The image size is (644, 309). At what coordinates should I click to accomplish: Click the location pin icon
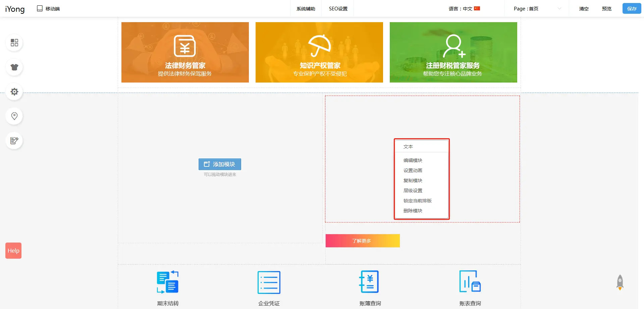pyautogui.click(x=14, y=116)
